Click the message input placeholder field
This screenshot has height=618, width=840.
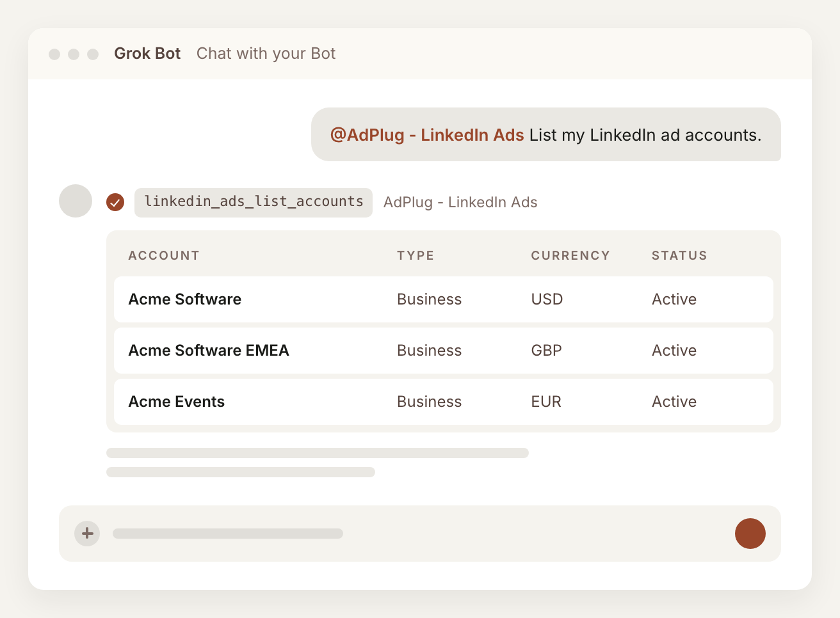[228, 534]
